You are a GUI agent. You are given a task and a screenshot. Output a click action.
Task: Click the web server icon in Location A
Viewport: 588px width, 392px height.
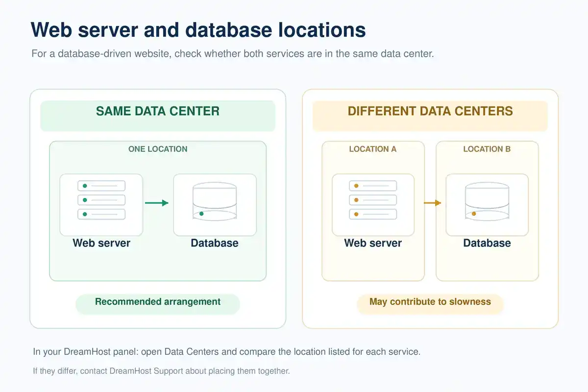click(373, 200)
